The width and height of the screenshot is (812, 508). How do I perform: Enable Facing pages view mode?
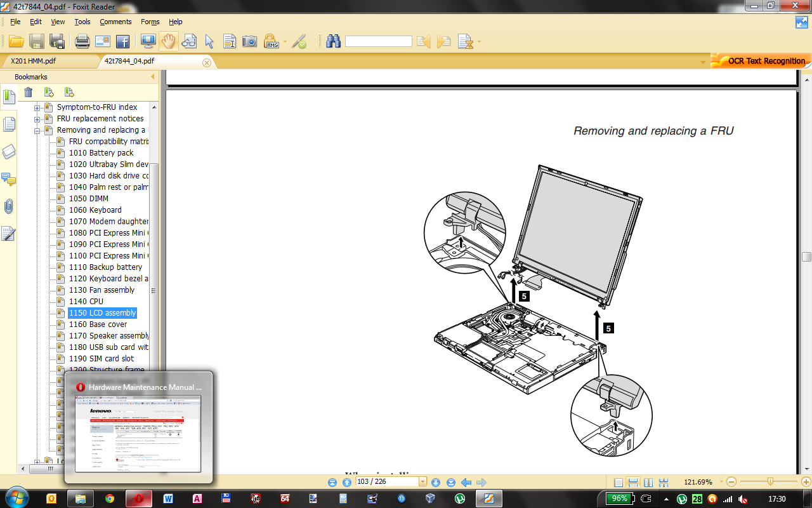648,482
